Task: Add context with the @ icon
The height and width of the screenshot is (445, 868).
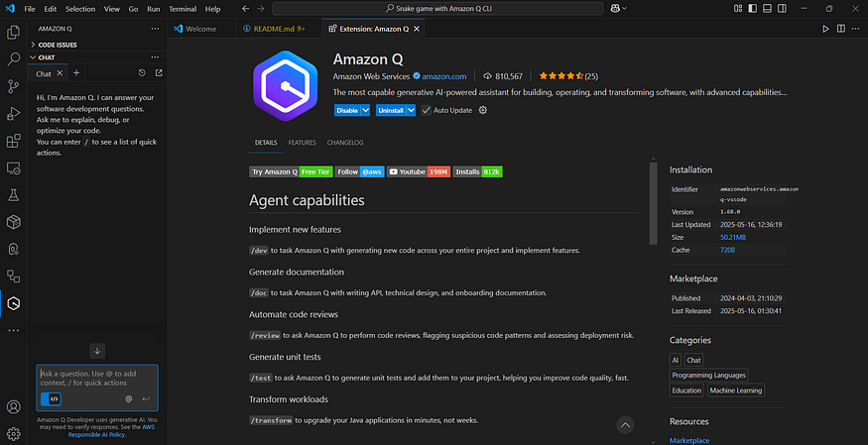Action: 128,398
